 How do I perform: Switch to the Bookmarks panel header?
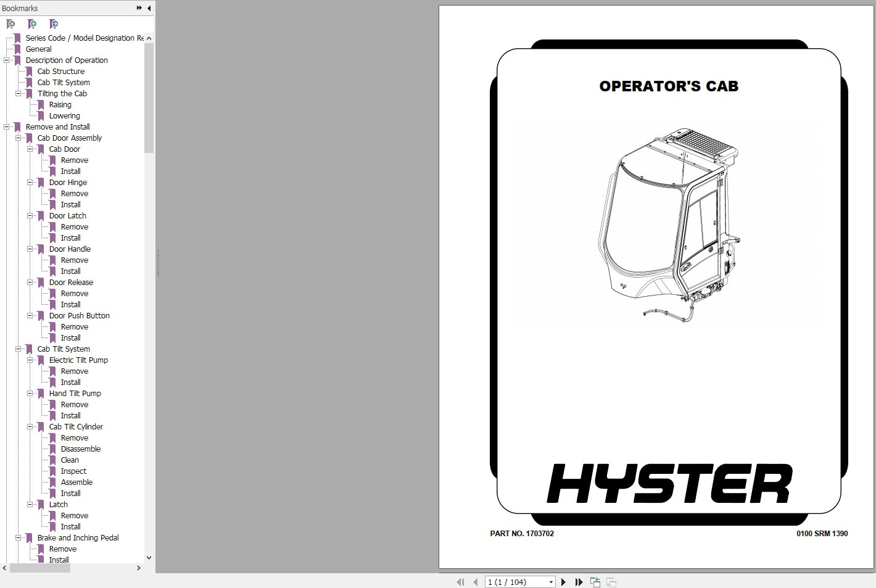(x=19, y=8)
